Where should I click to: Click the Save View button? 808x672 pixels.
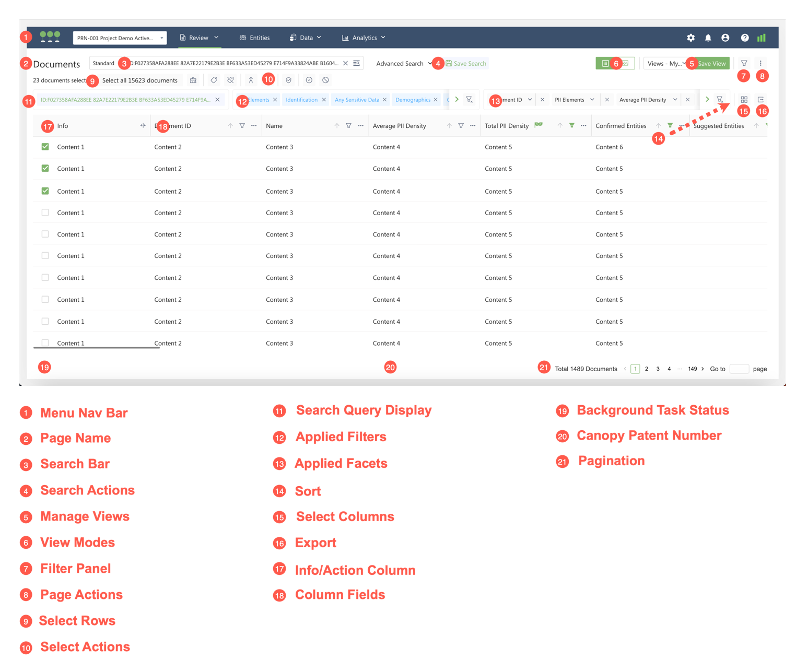[711, 64]
